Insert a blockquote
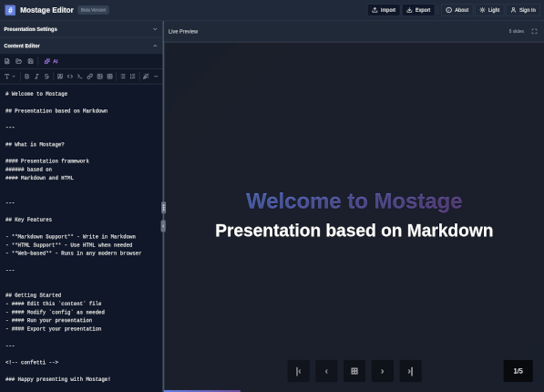Image resolution: width=544 pixels, height=392 pixels. click(60, 77)
